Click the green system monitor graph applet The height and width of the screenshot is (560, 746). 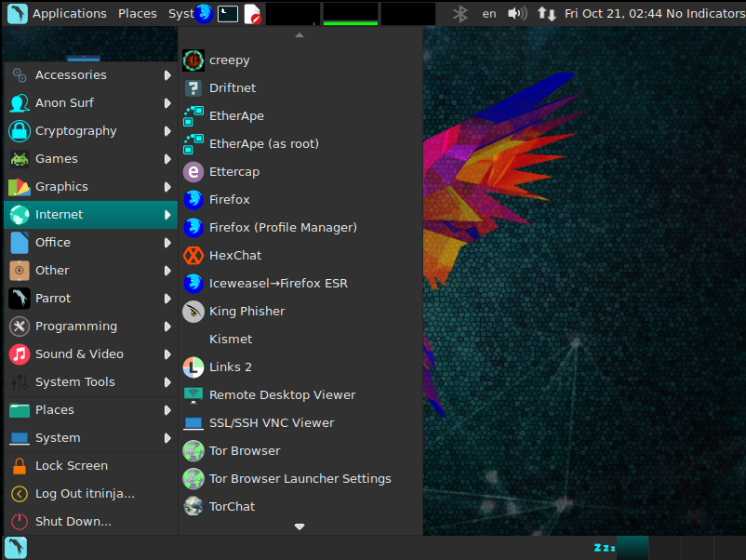pos(351,14)
